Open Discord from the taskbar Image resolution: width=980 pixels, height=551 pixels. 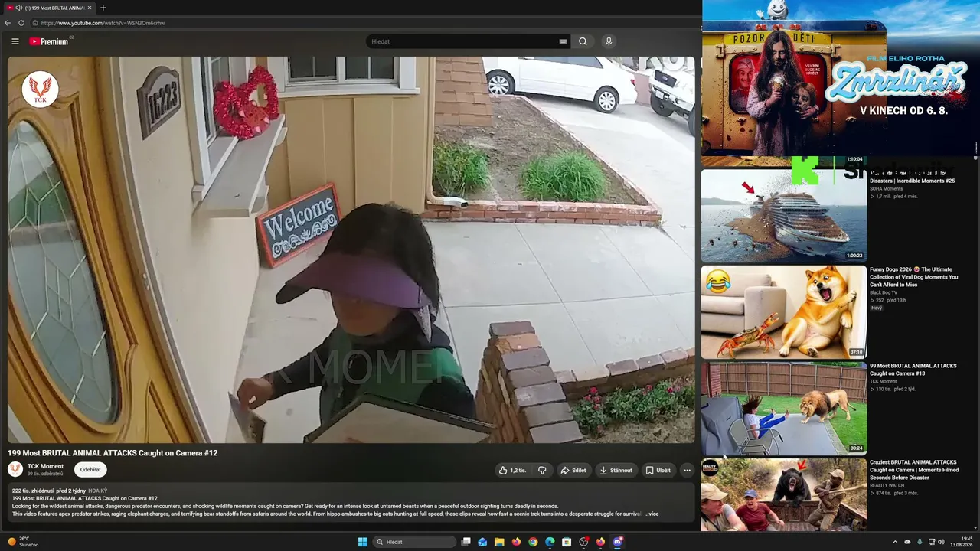click(617, 542)
